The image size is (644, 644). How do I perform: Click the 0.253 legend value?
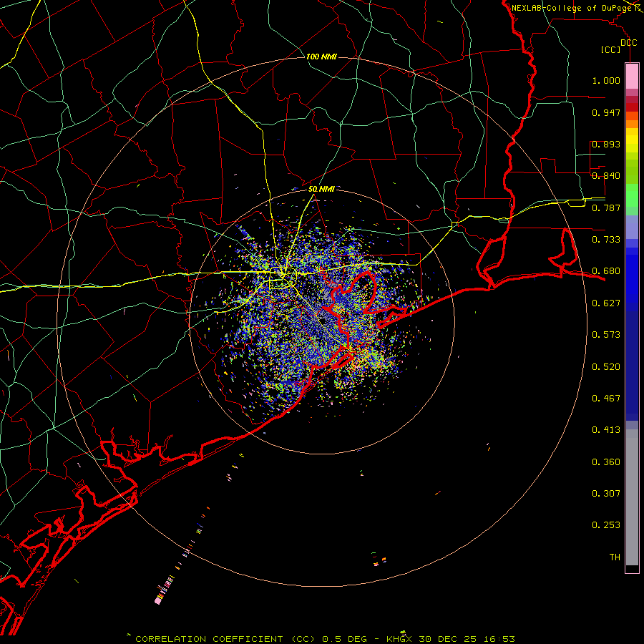606,525
